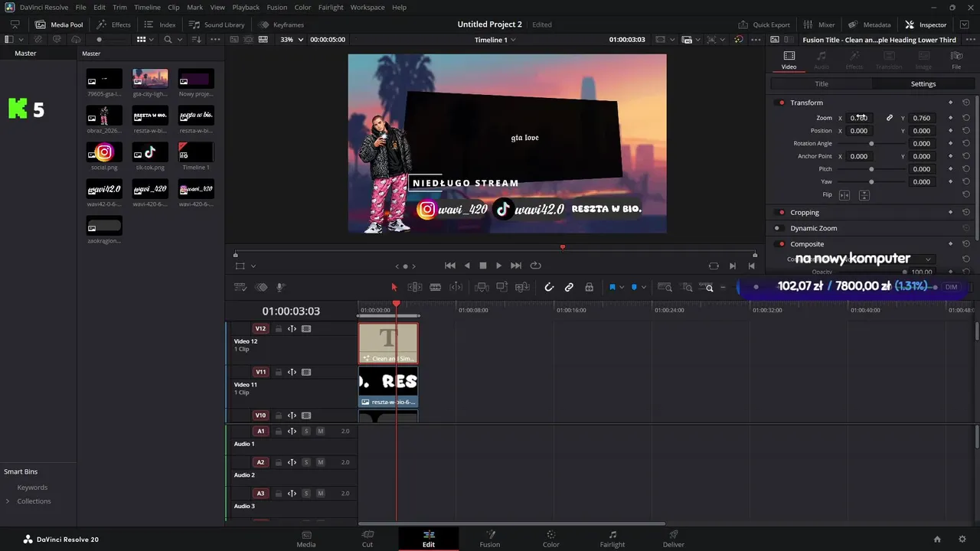This screenshot has height=551, width=980.
Task: Click the flip horizontal icon
Action: 844,195
